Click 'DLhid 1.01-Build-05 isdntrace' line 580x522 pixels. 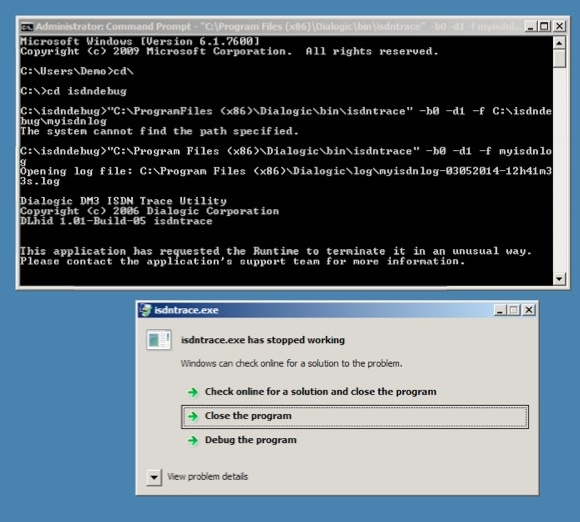pos(116,221)
